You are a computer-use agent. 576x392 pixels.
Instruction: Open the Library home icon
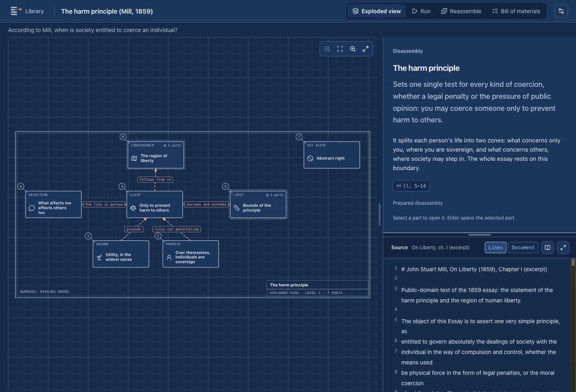[x=16, y=11]
